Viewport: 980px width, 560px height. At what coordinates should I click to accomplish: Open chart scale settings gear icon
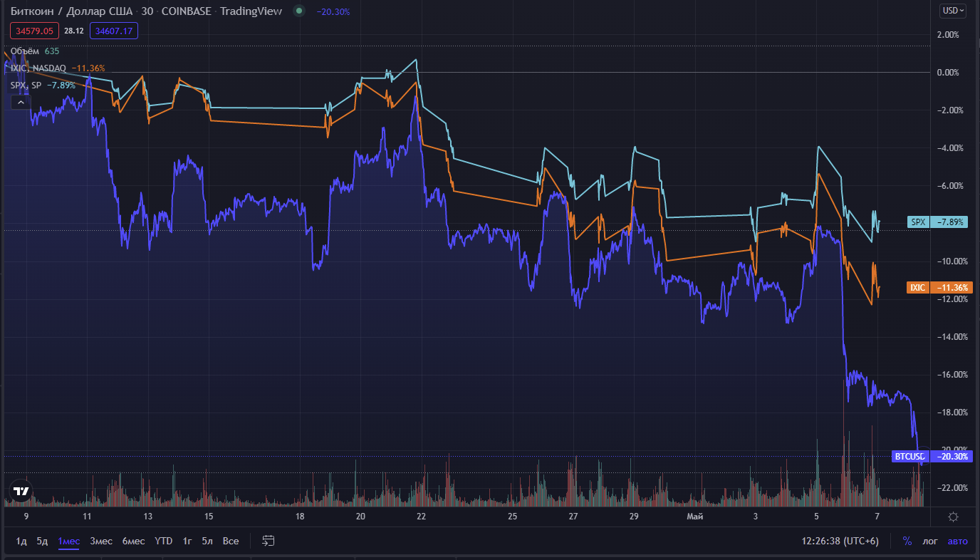coord(953,517)
